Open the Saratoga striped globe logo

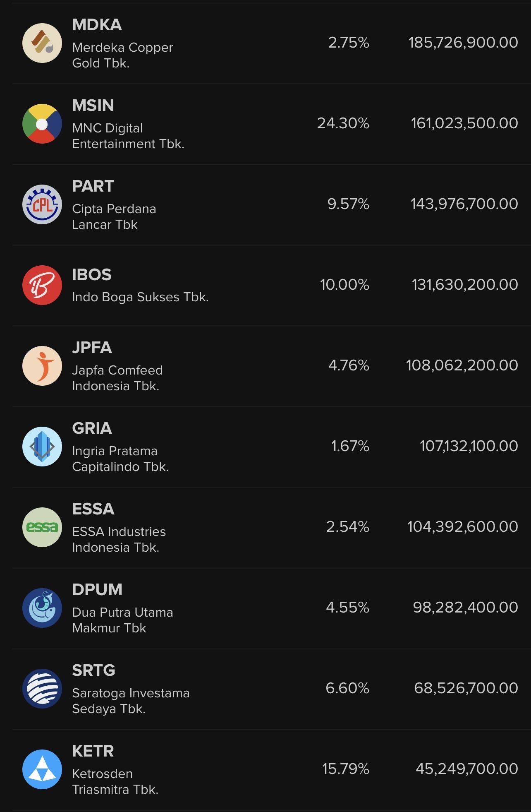click(42, 689)
